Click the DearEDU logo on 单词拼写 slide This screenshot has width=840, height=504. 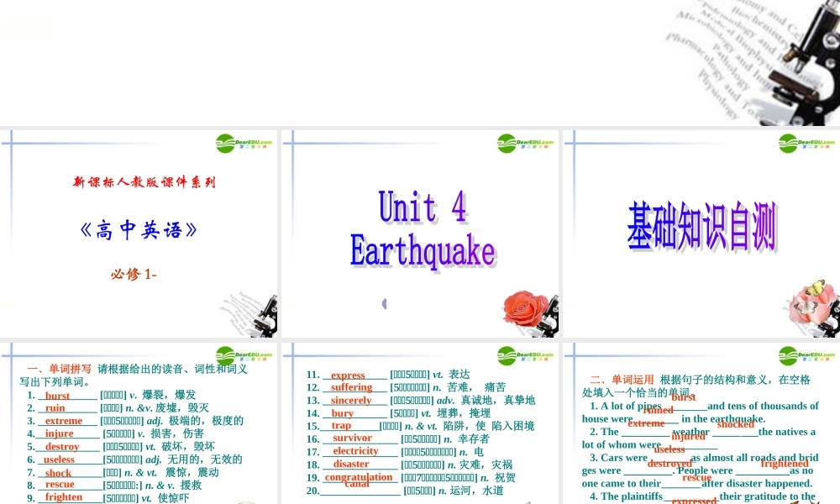point(244,355)
